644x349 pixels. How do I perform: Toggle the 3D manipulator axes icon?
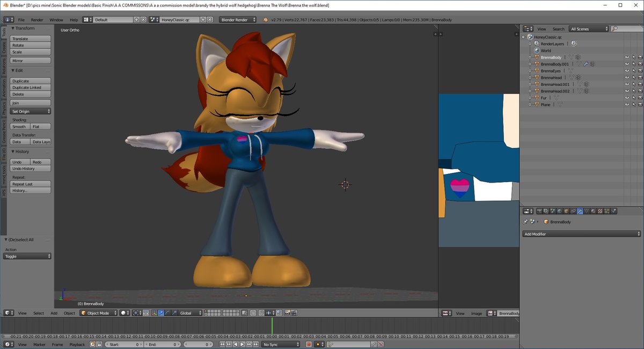click(x=154, y=313)
